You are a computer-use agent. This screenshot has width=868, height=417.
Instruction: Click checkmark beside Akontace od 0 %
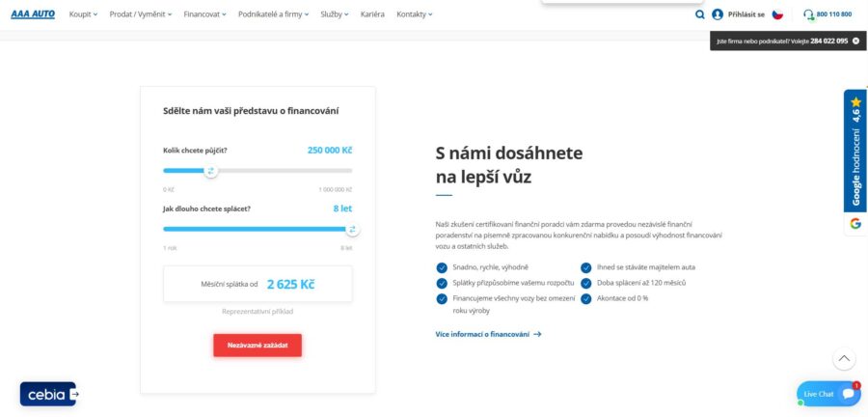pos(585,298)
